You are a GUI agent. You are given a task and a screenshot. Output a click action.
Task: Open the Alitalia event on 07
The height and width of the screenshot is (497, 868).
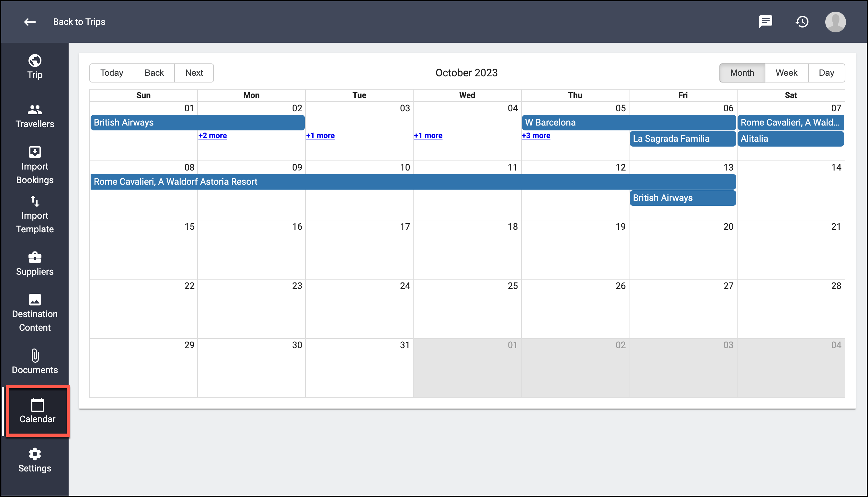[791, 138]
